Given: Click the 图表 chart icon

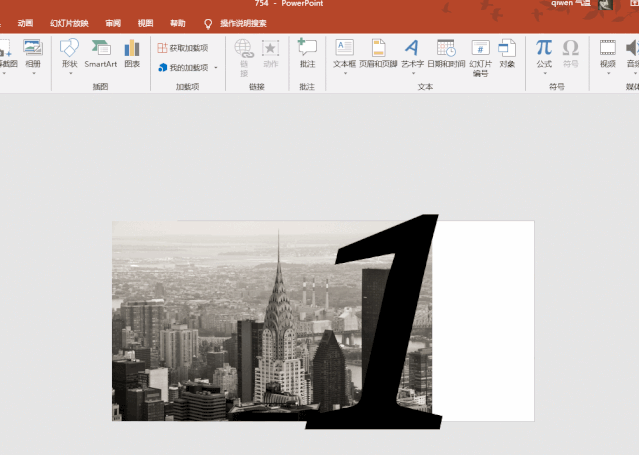Looking at the screenshot, I should click(x=132, y=53).
